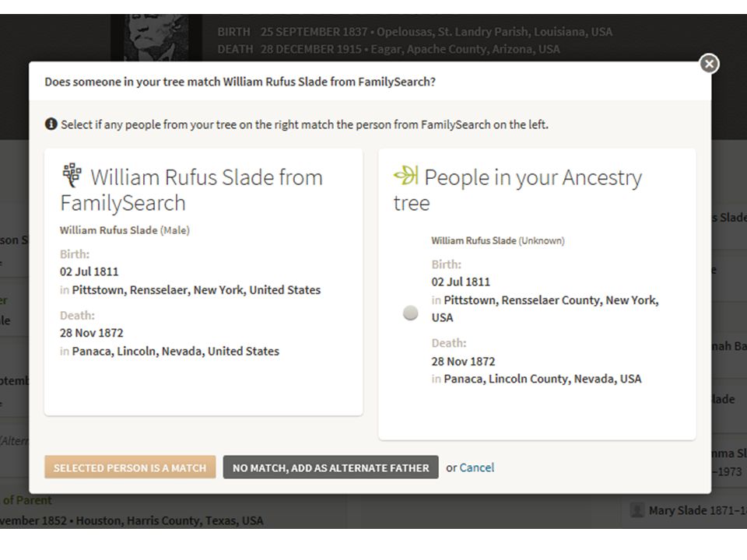Viewport: 747px width, 560px height.
Task: Click the Mary Slade person silhouette icon
Action: tap(637, 510)
